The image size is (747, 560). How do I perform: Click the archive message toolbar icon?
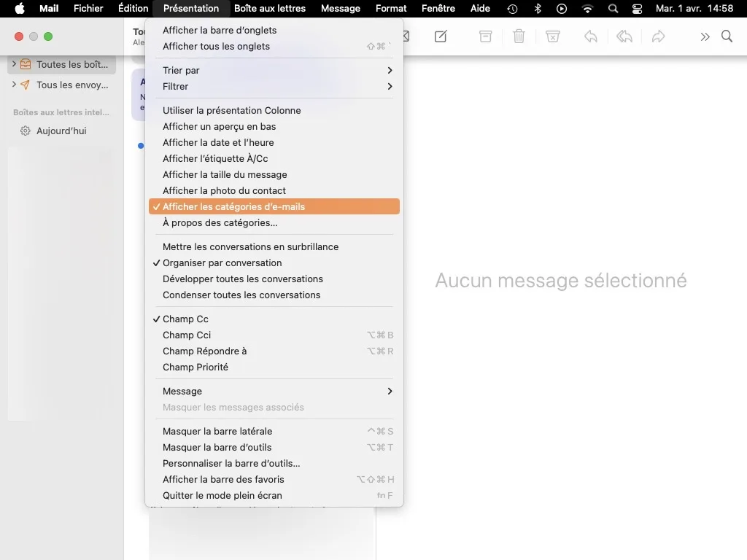tap(485, 36)
